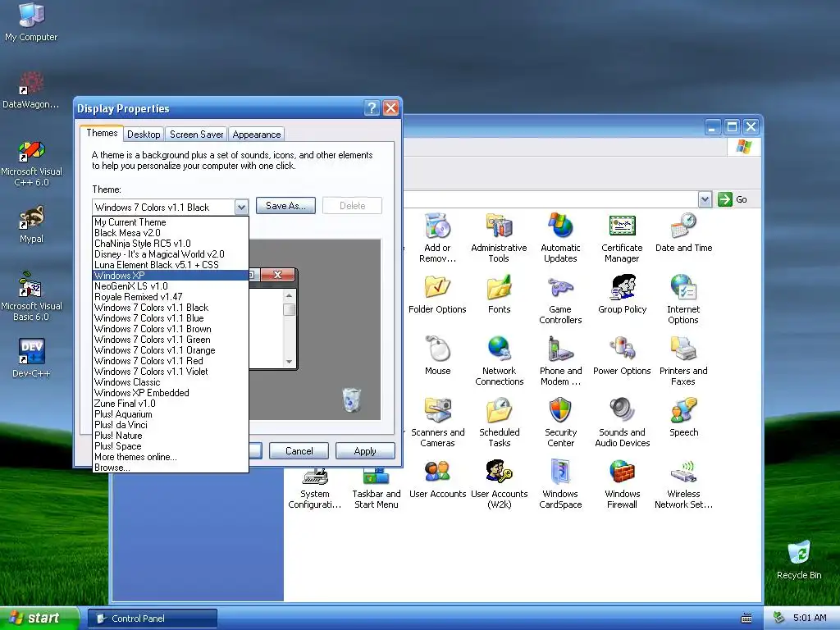Click Save As... button

tap(285, 206)
